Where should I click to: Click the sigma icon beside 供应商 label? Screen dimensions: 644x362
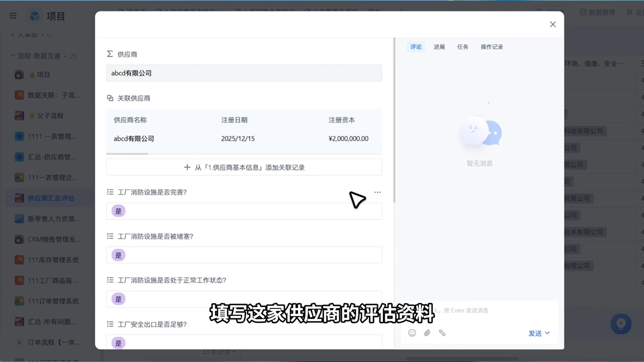[110, 54]
